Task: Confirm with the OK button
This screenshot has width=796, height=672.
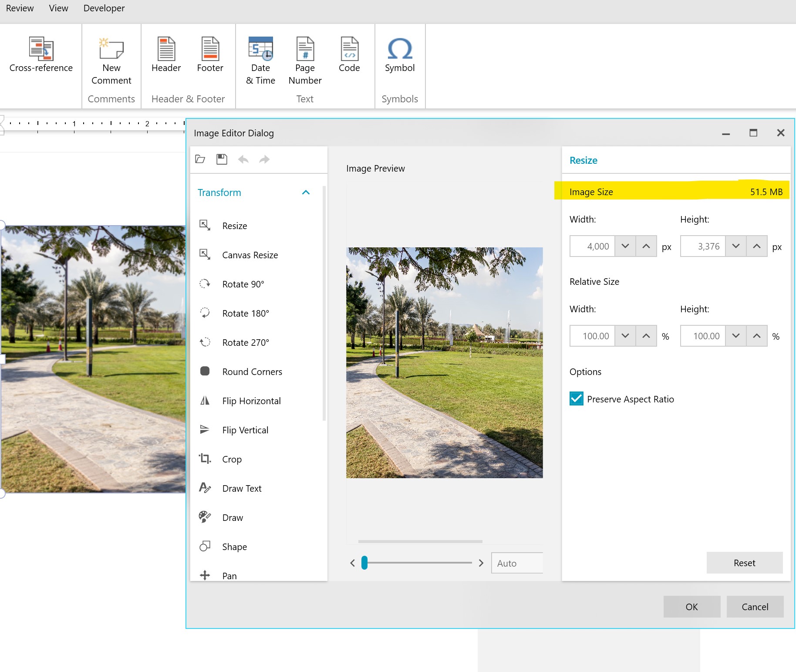Action: point(691,607)
